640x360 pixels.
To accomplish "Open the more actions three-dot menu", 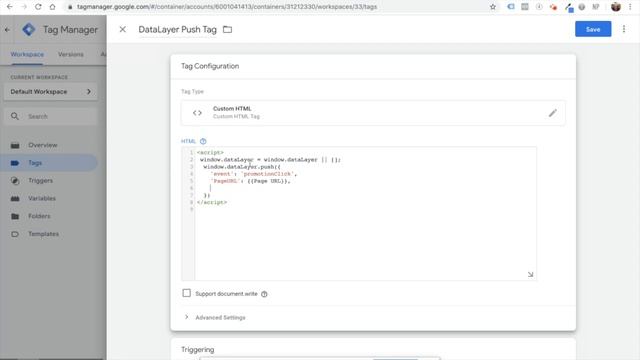I will tap(624, 29).
